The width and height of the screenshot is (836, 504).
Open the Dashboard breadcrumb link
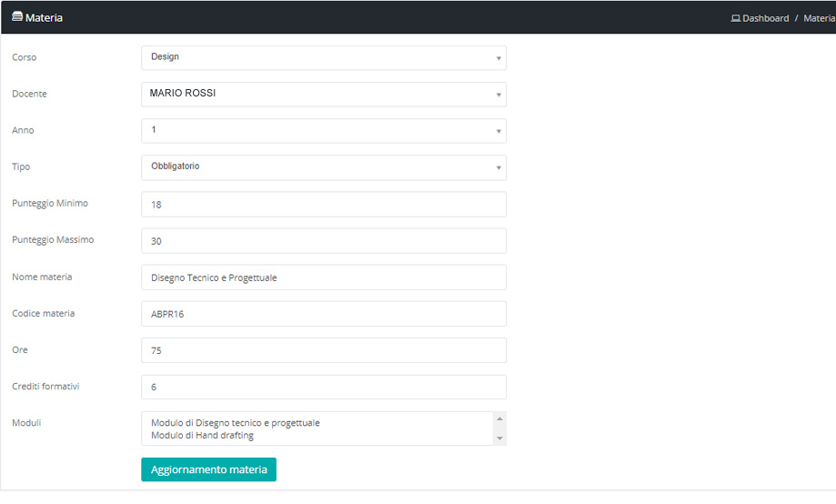tap(765, 18)
